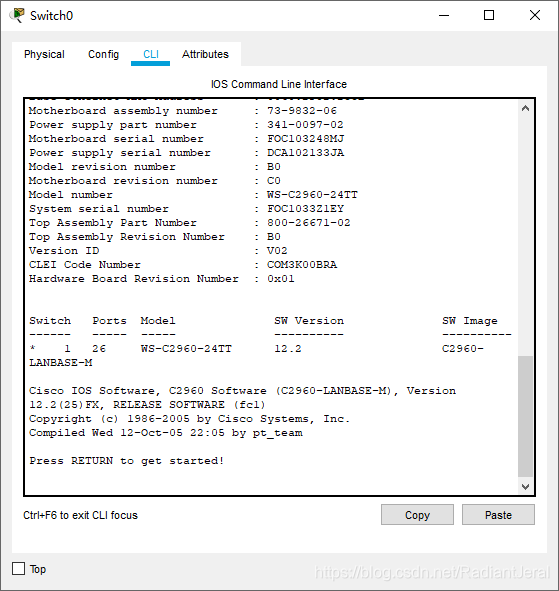Select the CLI tab

151,54
